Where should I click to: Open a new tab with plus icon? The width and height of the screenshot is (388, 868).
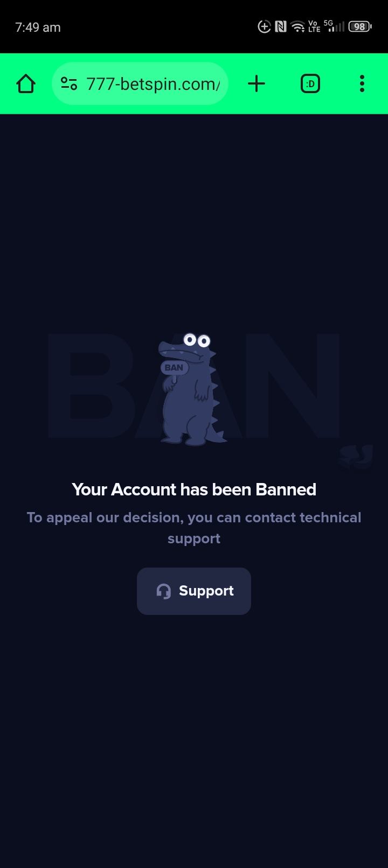(x=257, y=83)
